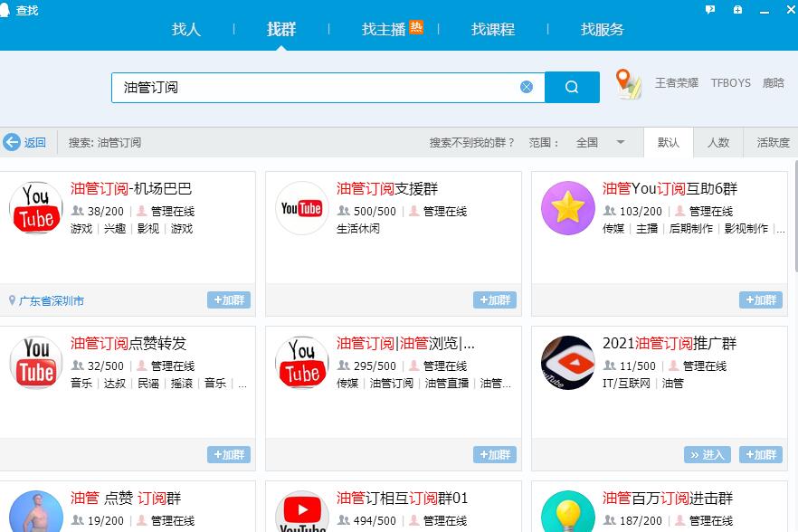Click the feedback bubble icon in title bar
This screenshot has height=532, width=798.
pyautogui.click(x=711, y=9)
